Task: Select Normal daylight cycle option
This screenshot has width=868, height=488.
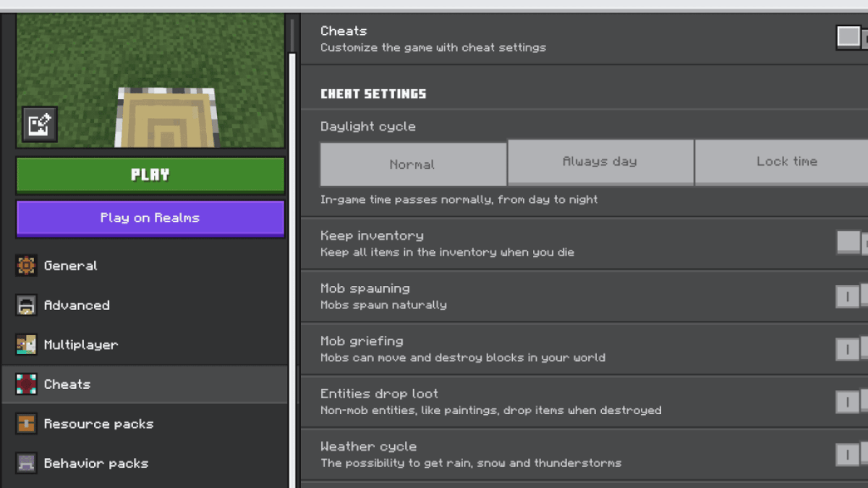Action: coord(413,164)
